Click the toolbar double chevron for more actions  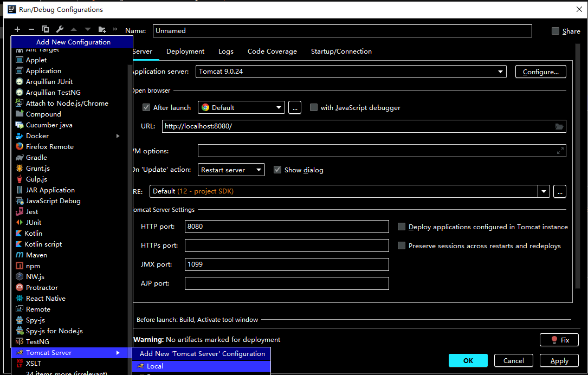click(115, 29)
